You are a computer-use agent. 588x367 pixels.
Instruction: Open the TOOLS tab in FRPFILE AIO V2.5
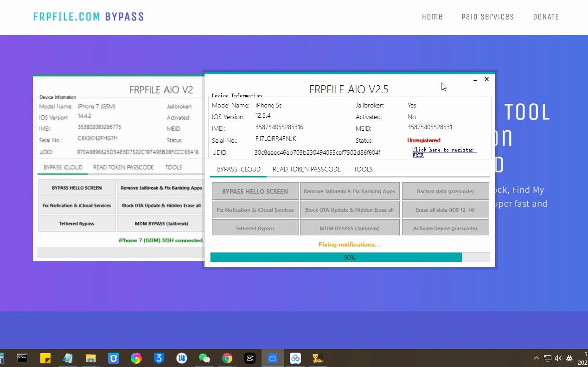pos(363,169)
